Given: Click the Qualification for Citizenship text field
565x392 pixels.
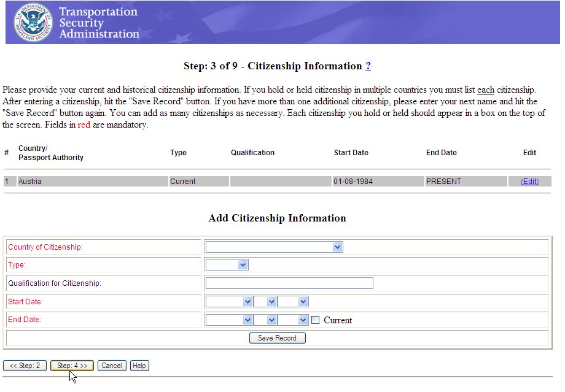Looking at the screenshot, I should [289, 283].
